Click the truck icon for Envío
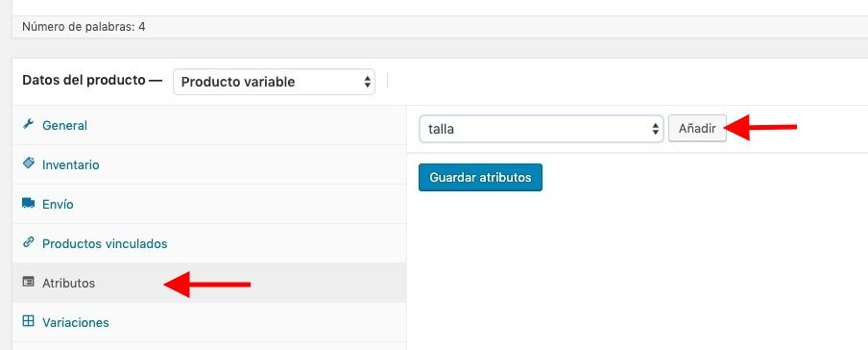This screenshot has width=868, height=350. tap(28, 203)
